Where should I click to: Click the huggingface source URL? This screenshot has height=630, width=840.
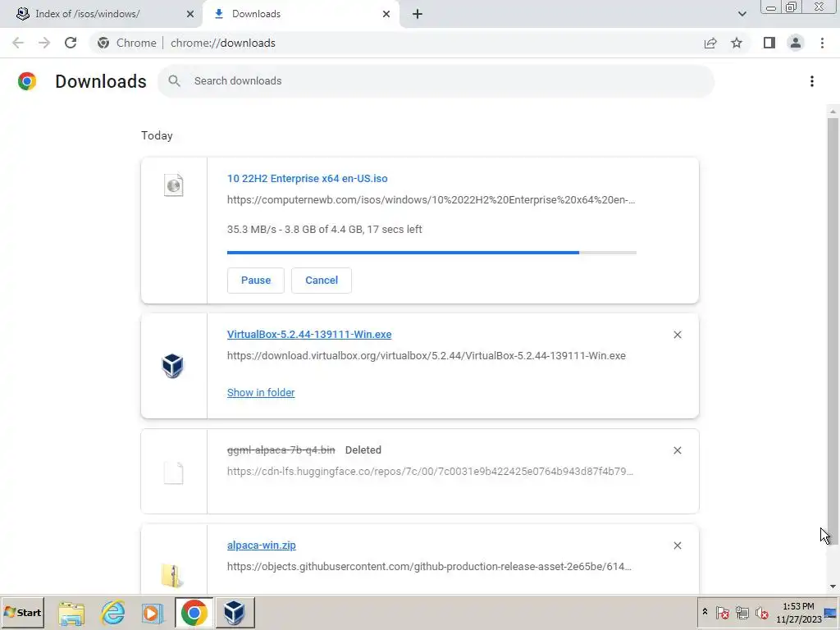[x=430, y=472]
